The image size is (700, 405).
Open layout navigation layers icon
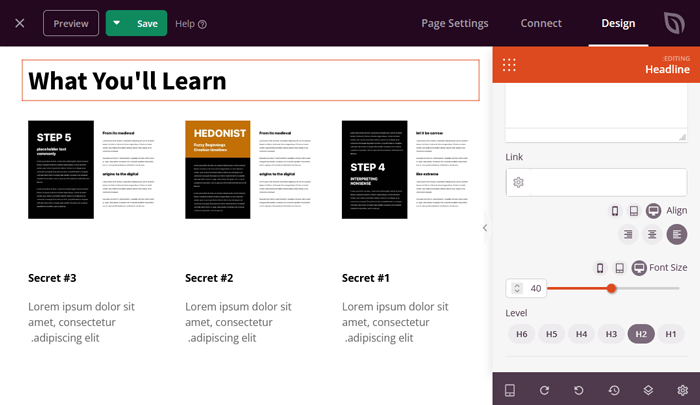[648, 390]
